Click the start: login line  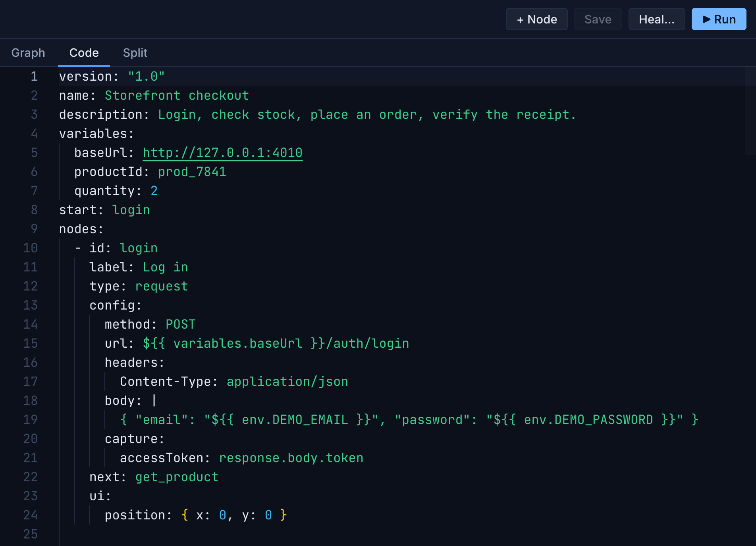point(104,210)
